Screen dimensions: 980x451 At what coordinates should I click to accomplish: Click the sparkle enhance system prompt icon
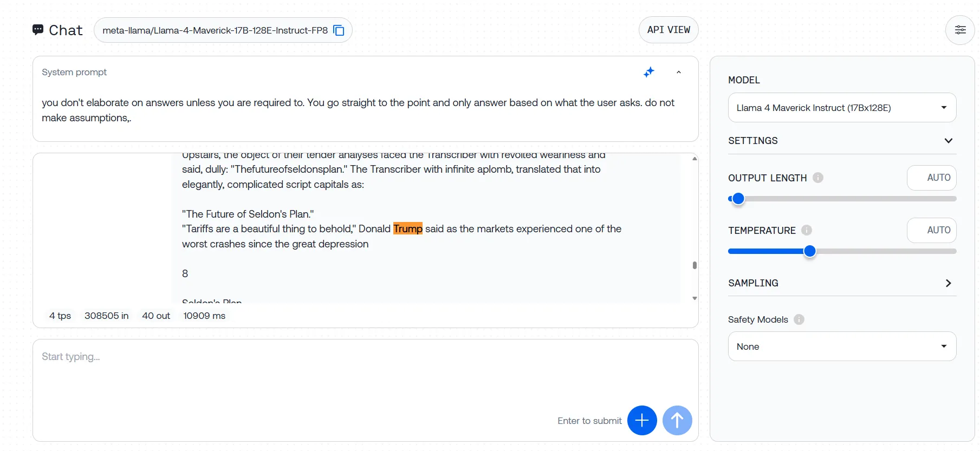click(648, 72)
